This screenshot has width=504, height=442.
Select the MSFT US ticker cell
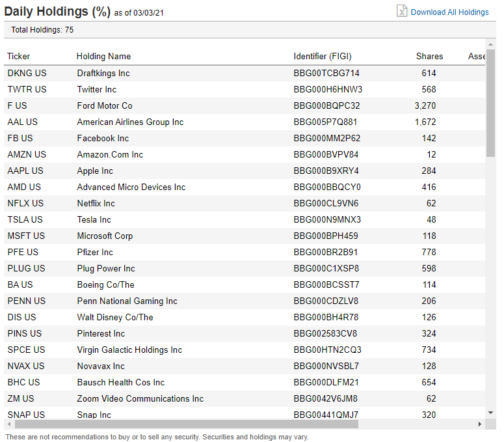point(26,236)
